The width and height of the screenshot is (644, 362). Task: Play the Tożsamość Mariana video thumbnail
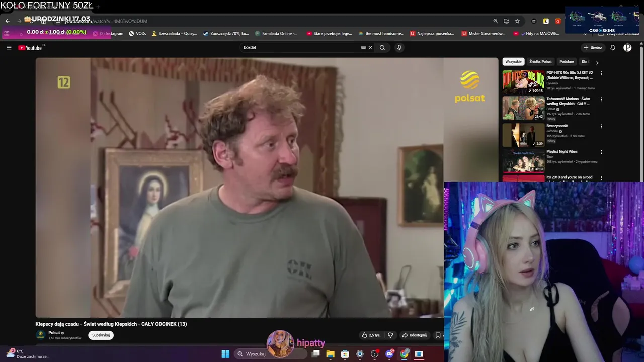tap(523, 107)
